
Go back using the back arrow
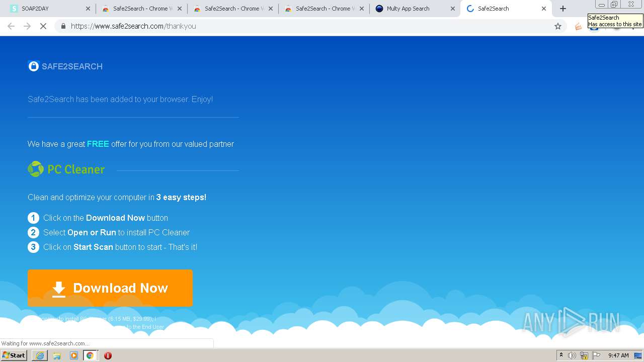11,26
